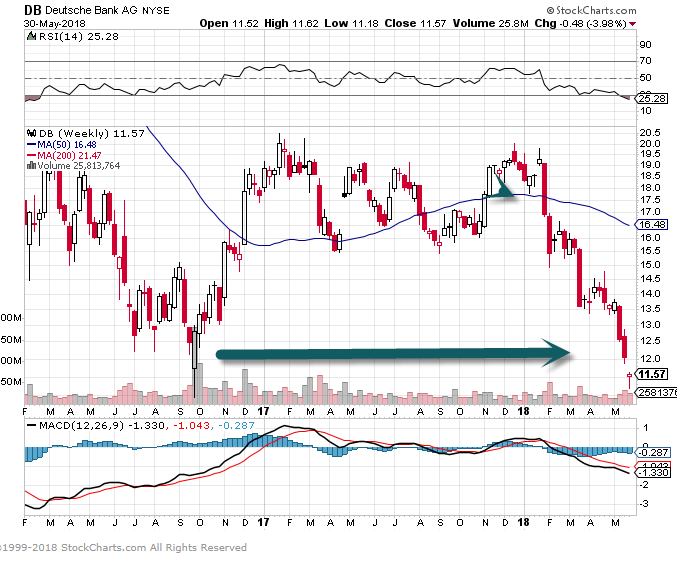Click the 'MA(50) 16.48' legend entry
This screenshot has height=569, width=693.
tap(67, 145)
